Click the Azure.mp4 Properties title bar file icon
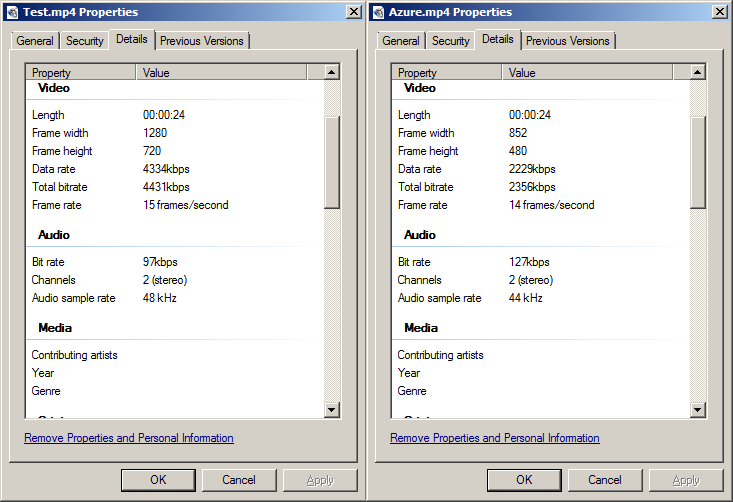The image size is (733, 502). pyautogui.click(x=379, y=12)
